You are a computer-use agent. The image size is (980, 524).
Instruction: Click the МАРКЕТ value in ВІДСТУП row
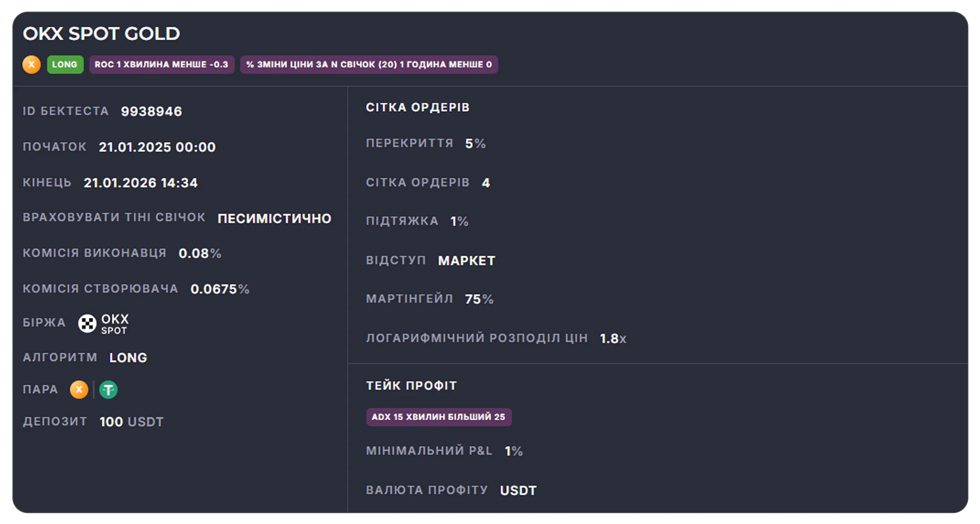pyautogui.click(x=467, y=260)
